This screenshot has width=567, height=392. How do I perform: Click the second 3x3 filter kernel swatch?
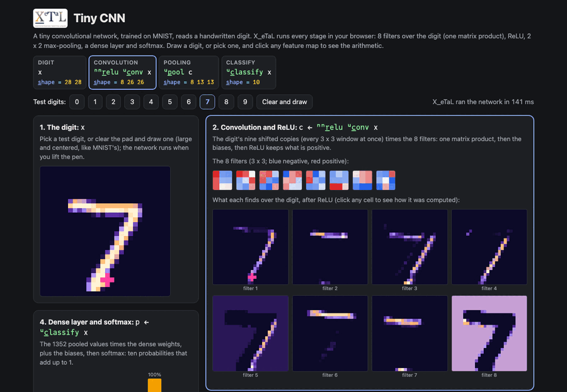[x=246, y=181]
